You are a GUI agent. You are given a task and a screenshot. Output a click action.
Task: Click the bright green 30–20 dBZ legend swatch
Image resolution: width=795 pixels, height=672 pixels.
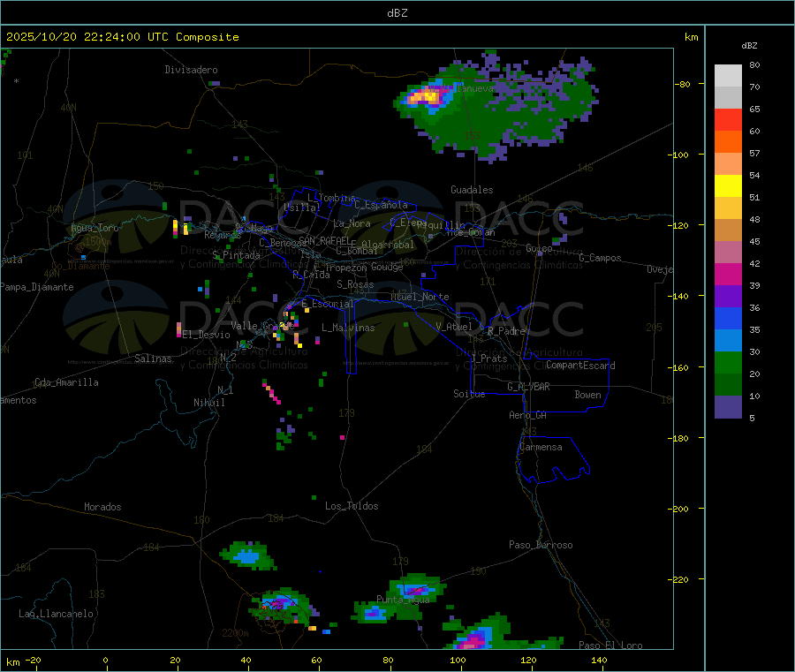tap(728, 362)
